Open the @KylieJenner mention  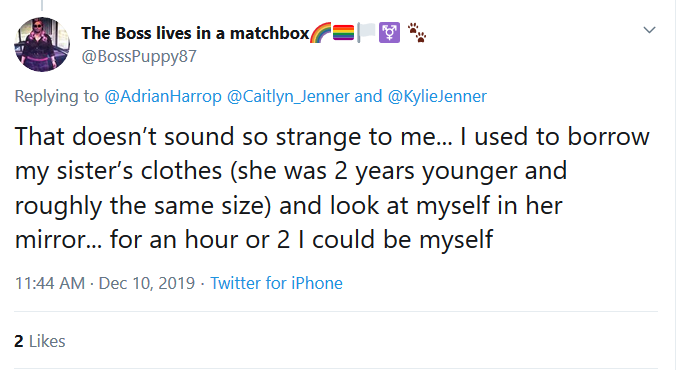437,96
